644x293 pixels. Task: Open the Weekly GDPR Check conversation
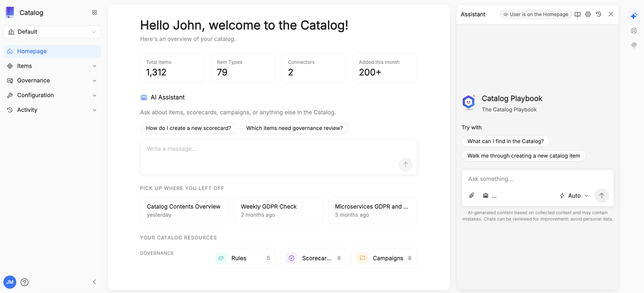[279, 211]
